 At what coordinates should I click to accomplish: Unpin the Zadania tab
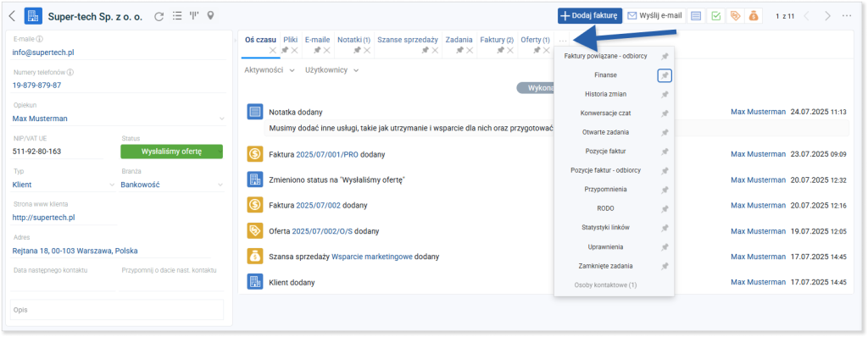[x=459, y=50]
